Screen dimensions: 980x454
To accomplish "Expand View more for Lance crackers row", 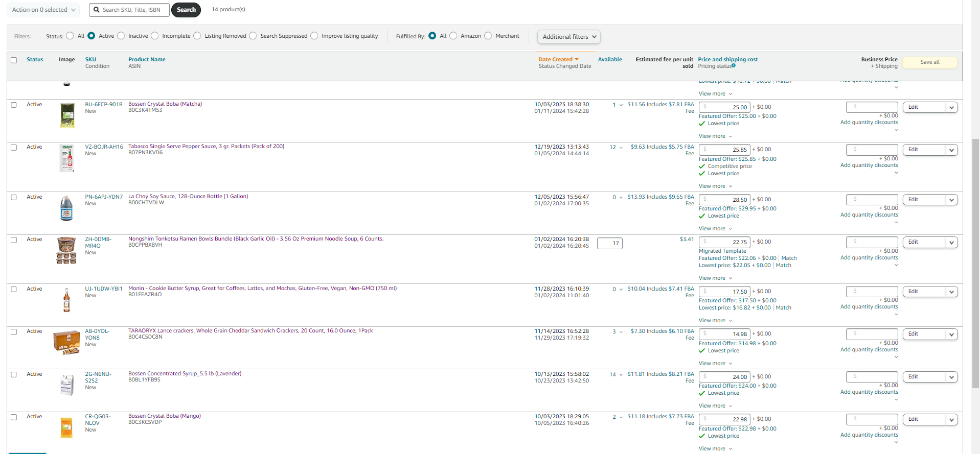I will pyautogui.click(x=715, y=364).
